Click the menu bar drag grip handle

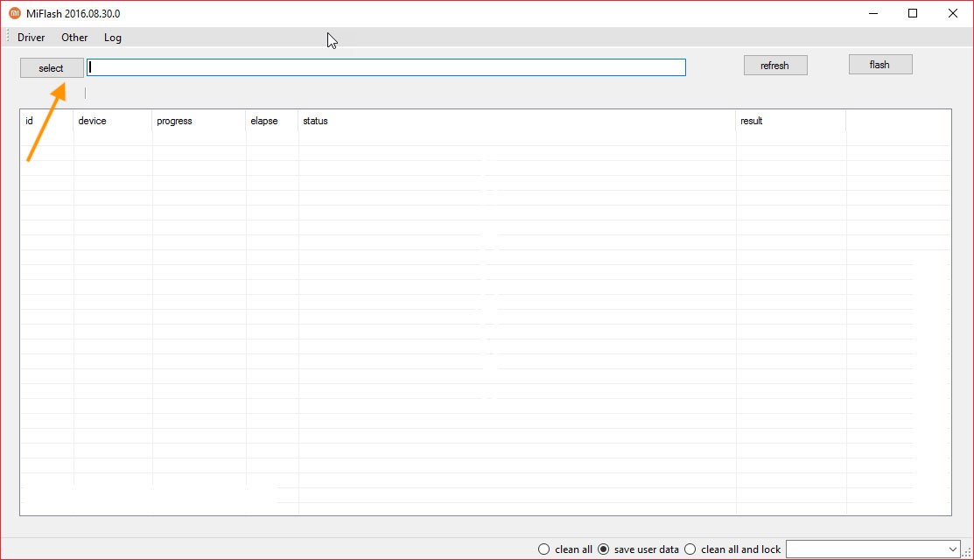pyautogui.click(x=9, y=38)
